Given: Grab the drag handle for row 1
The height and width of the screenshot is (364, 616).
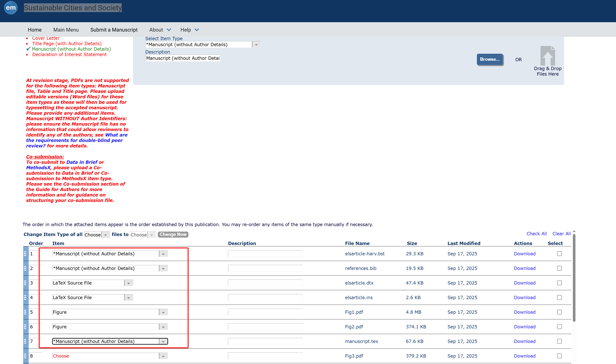Looking at the screenshot, I should [x=25, y=254].
